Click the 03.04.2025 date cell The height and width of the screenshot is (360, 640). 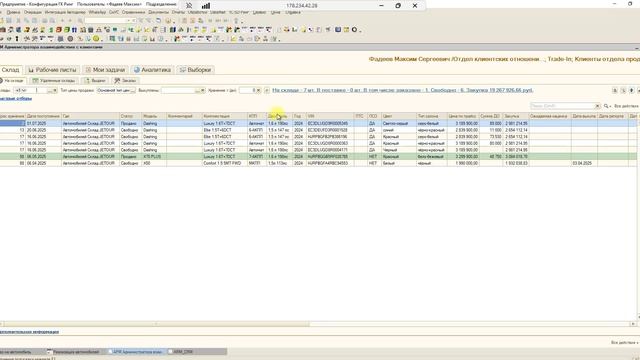(584, 163)
